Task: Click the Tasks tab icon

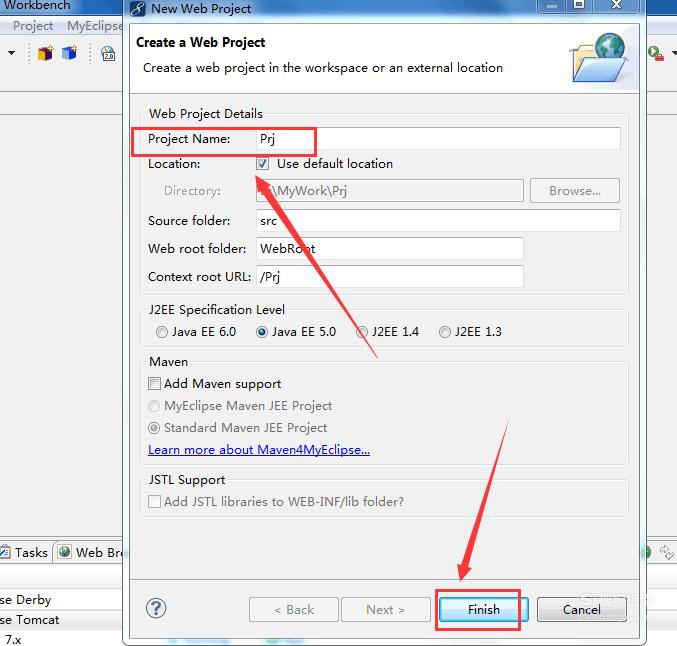Action: coord(5,551)
